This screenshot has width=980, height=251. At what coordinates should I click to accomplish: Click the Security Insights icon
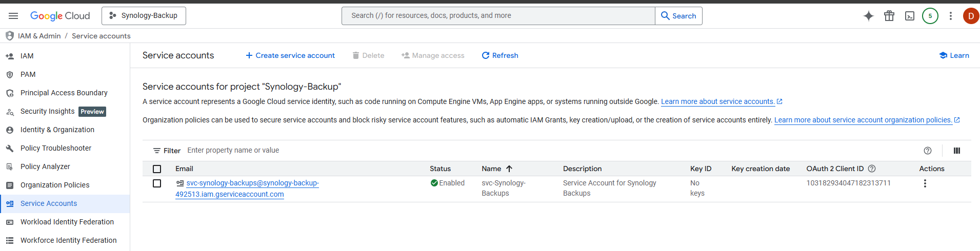tap(10, 112)
